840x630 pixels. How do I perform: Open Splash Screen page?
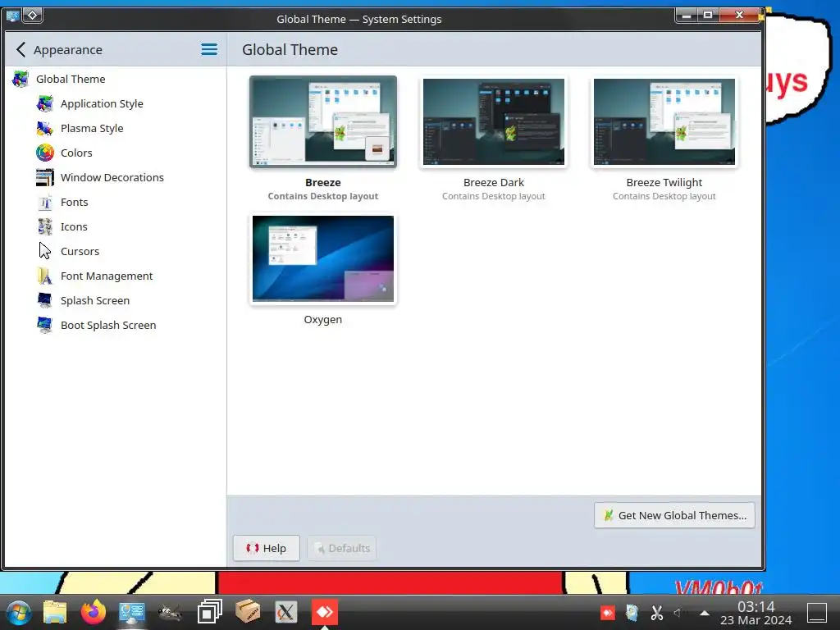pyautogui.click(x=95, y=300)
